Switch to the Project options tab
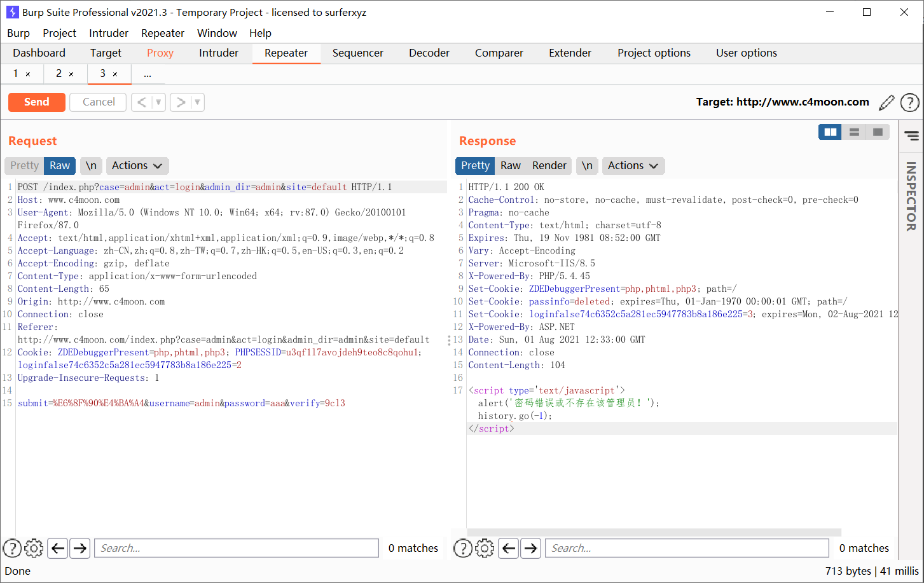Screen dimensions: 924x583 pos(654,53)
